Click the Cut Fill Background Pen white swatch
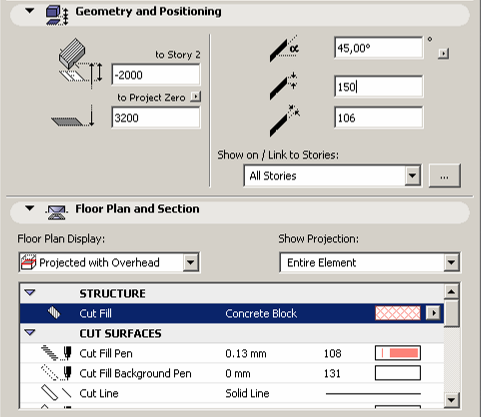Image resolution: width=481 pixels, height=417 pixels. pos(398,373)
